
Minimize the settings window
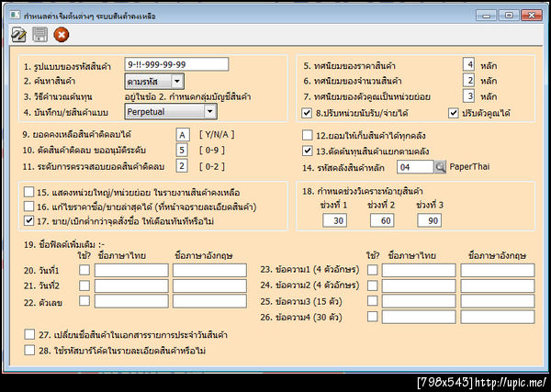(486, 16)
